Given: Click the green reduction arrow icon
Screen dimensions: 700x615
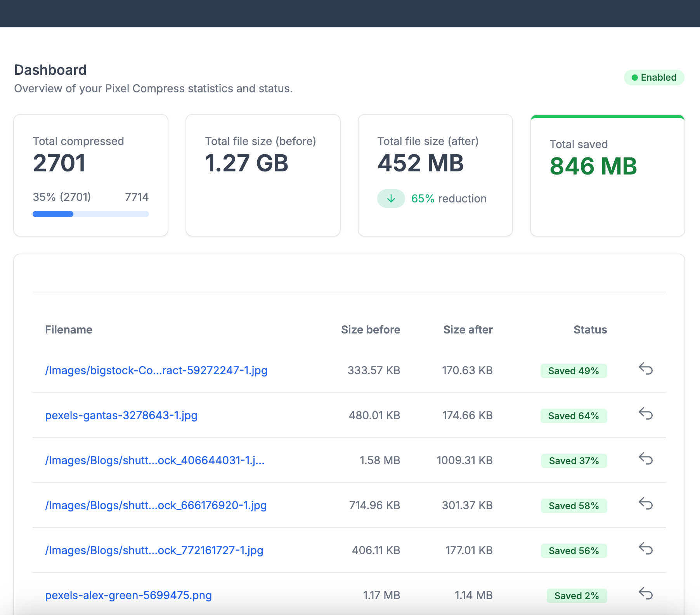Looking at the screenshot, I should (x=391, y=198).
